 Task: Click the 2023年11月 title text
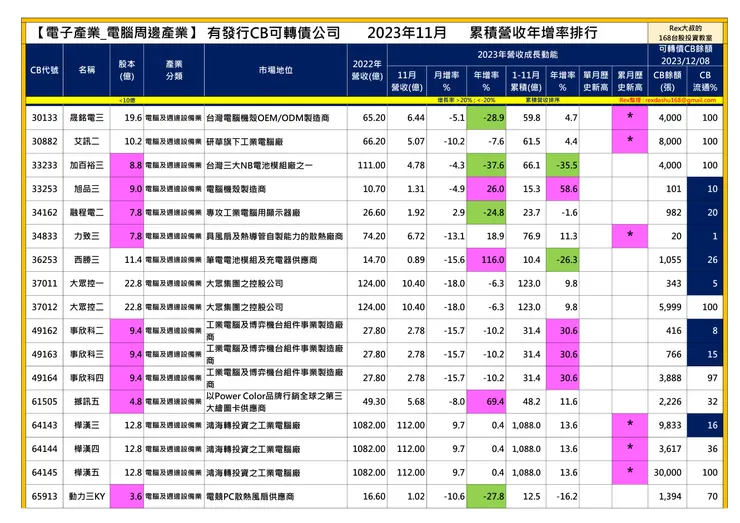tap(406, 33)
